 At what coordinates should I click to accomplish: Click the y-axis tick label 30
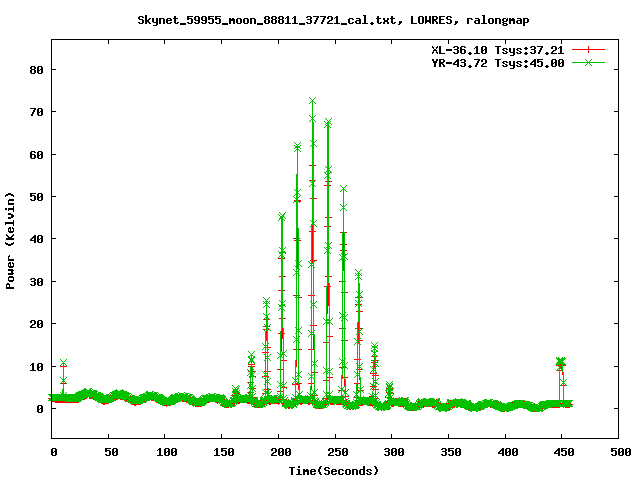36,282
